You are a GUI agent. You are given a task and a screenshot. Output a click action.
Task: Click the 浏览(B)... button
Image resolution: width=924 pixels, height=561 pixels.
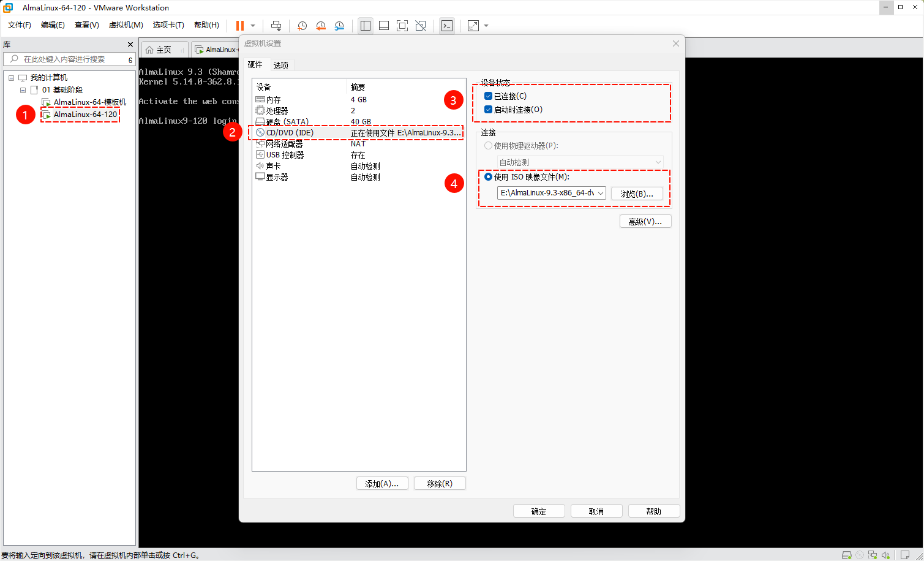click(637, 194)
